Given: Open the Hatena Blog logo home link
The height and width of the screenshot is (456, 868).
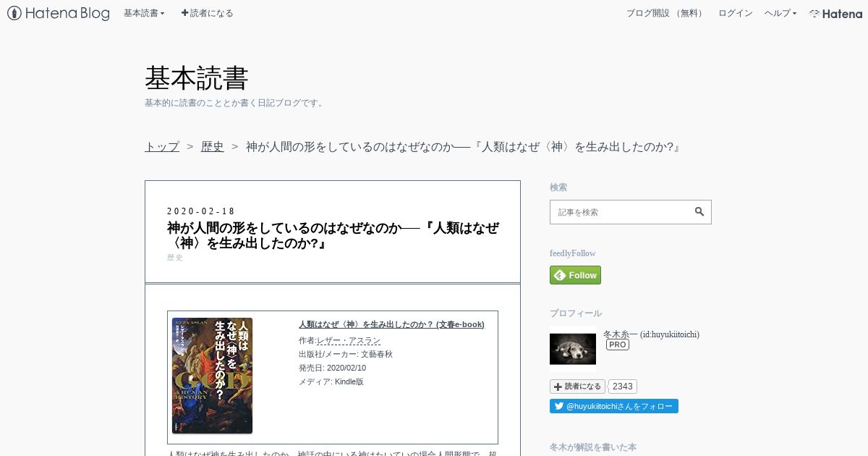Looking at the screenshot, I should [x=59, y=13].
